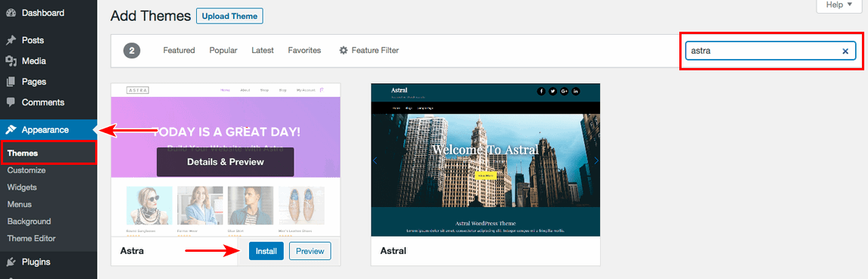Click the results count badge 2
Image resolution: width=868 pixels, height=279 pixels.
click(132, 51)
